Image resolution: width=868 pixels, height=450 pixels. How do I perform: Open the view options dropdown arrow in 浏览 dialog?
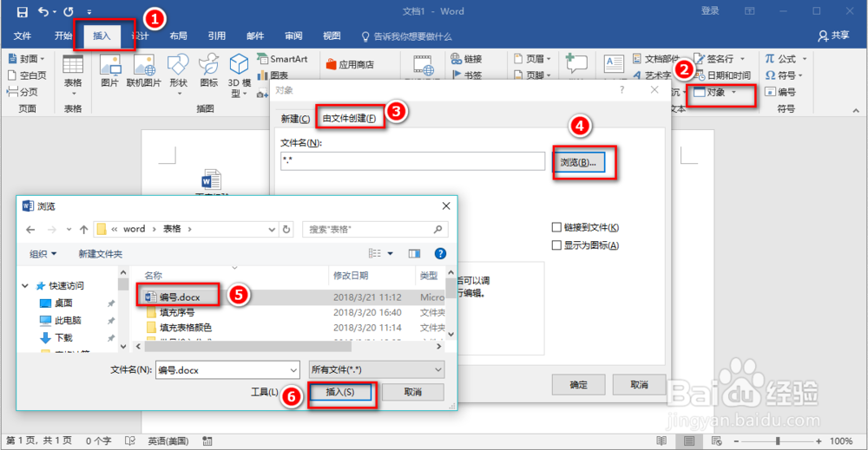click(391, 254)
